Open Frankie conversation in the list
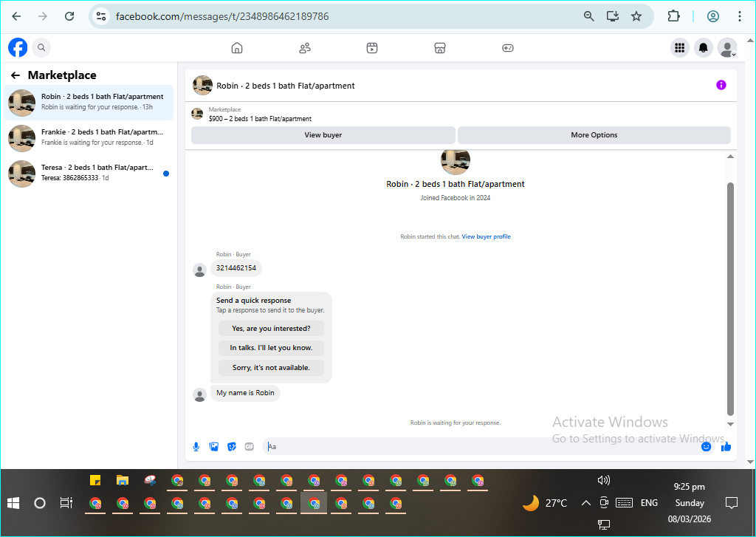The width and height of the screenshot is (756, 537). coord(89,137)
